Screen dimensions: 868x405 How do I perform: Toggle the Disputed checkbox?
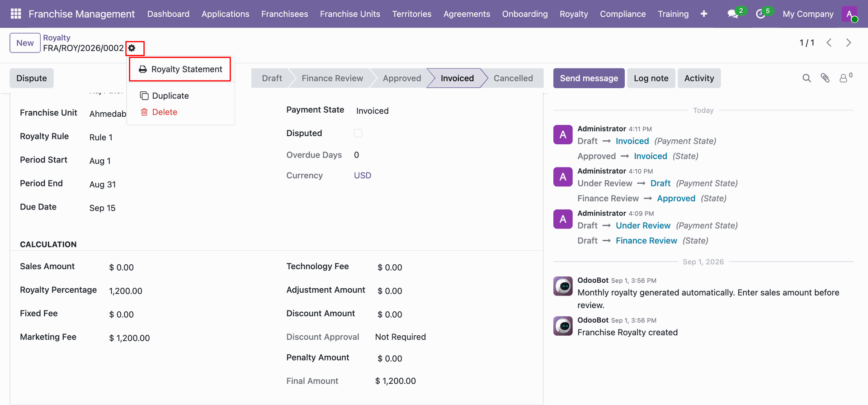coord(358,133)
